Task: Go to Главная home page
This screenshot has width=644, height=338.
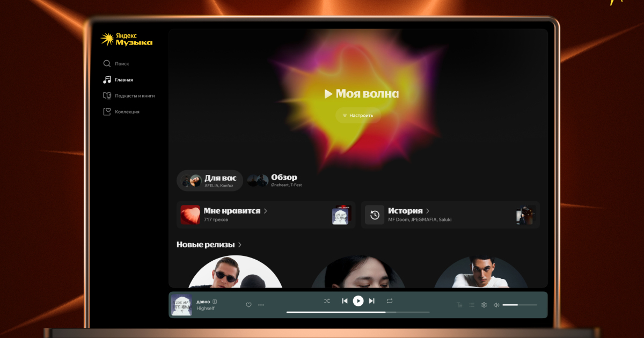Action: (118, 80)
